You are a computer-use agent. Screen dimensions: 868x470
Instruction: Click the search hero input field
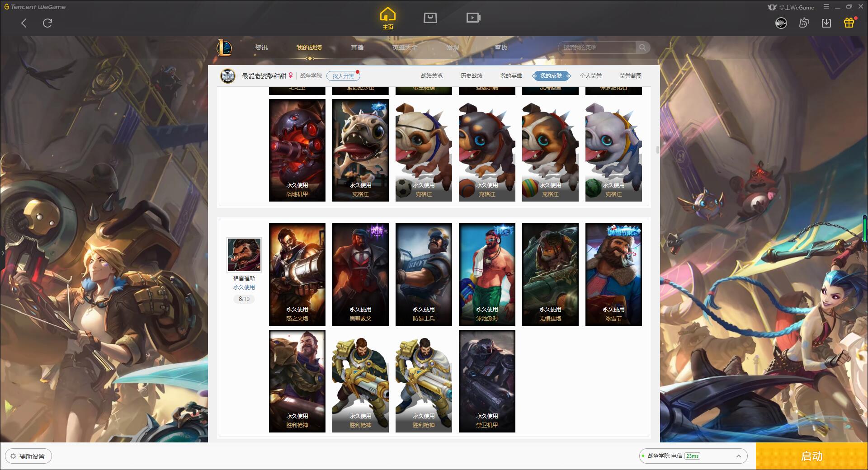597,47
